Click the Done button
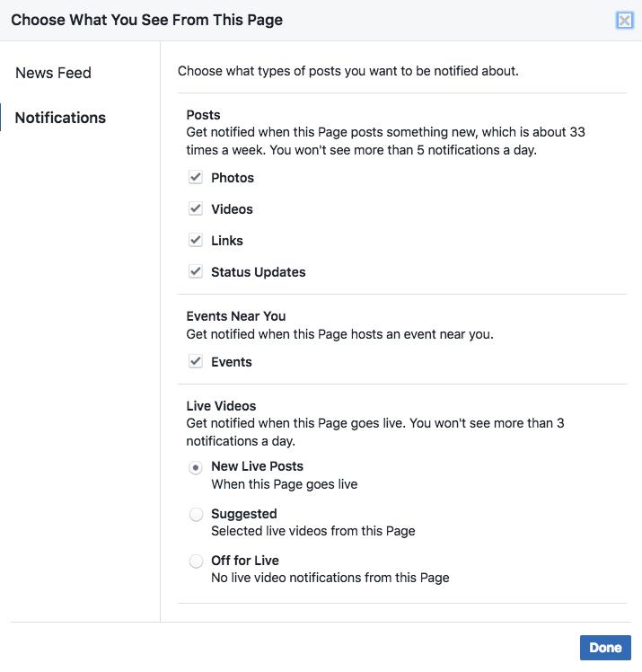 pyautogui.click(x=605, y=648)
